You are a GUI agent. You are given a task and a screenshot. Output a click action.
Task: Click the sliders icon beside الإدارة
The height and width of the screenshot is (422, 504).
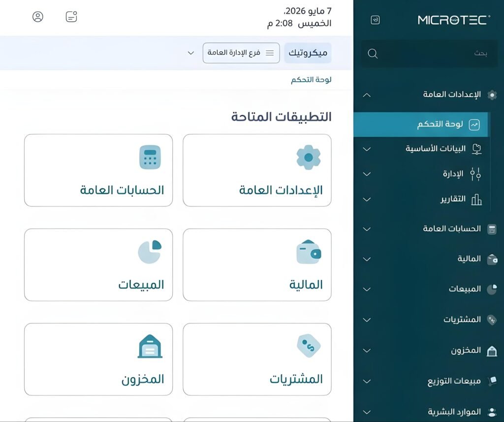(475, 174)
